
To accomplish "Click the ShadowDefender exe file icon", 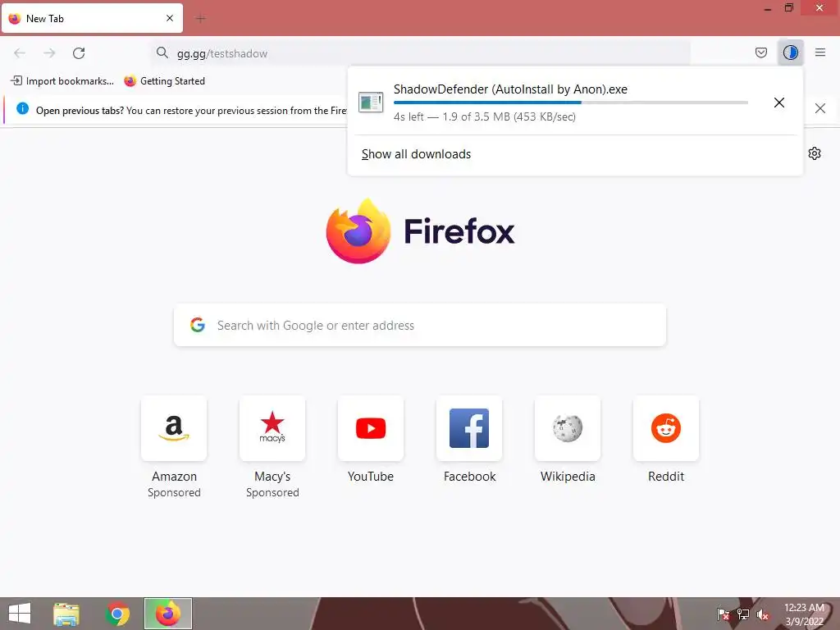I will pyautogui.click(x=371, y=103).
